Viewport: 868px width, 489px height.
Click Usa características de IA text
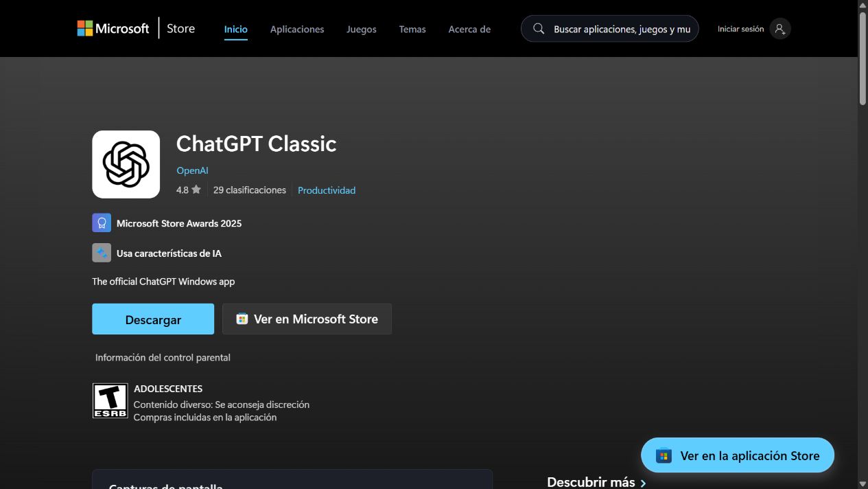169,253
